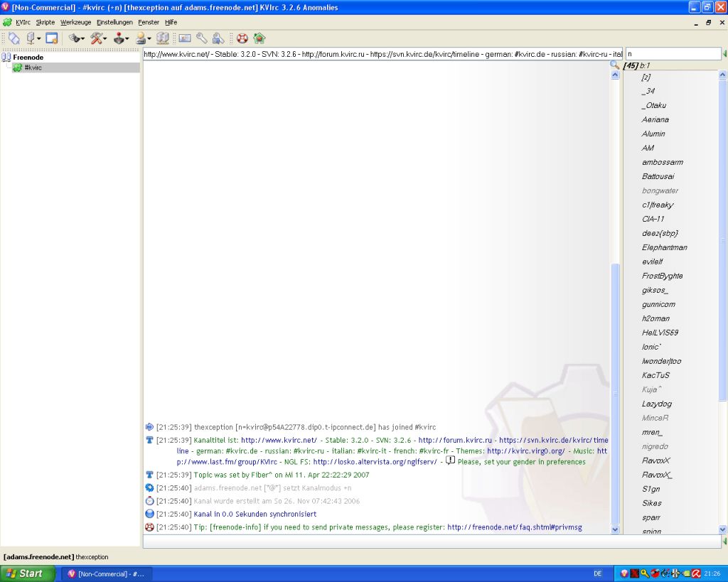This screenshot has width=728, height=582.
Task: Toggle the green arrow beside mode field
Action: coord(724,54)
